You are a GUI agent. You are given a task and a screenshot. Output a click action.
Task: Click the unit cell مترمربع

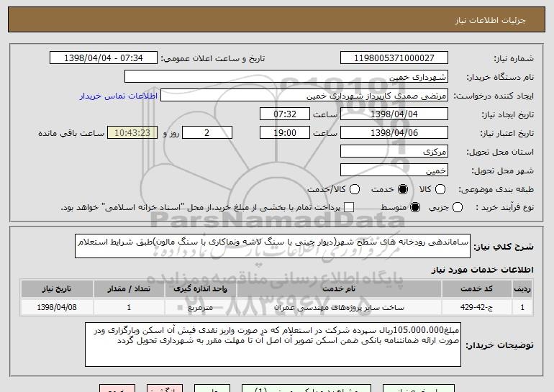tap(200, 308)
